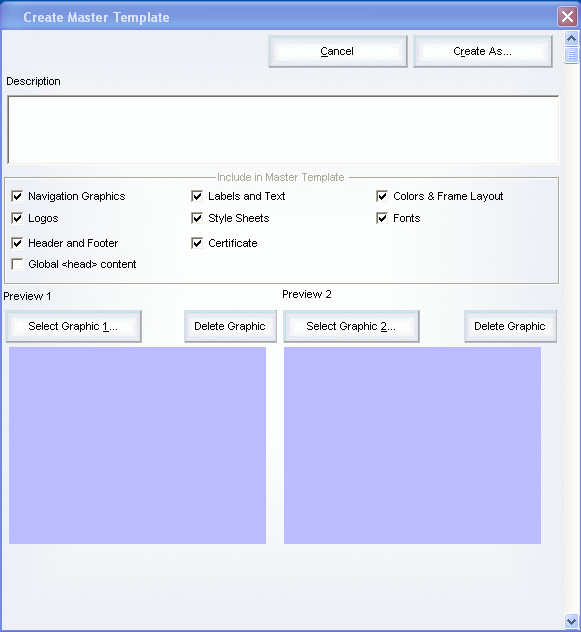Enable Global <head> content checkbox

point(17,264)
